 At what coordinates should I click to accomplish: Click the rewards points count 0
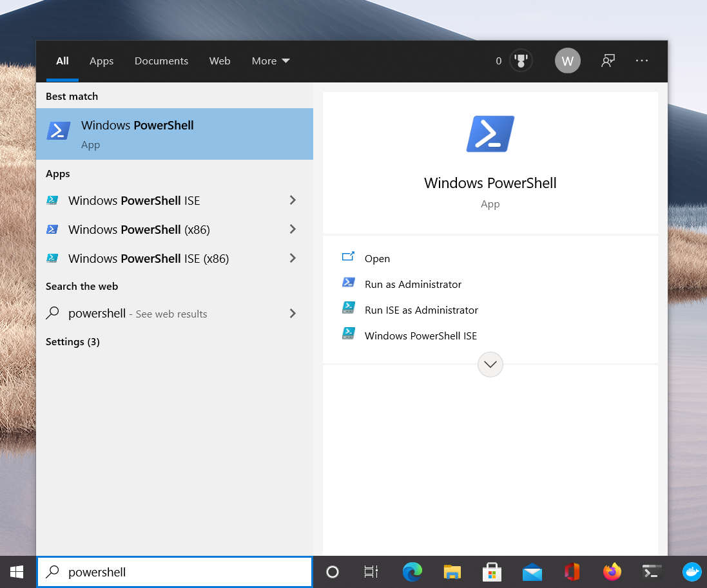click(498, 61)
